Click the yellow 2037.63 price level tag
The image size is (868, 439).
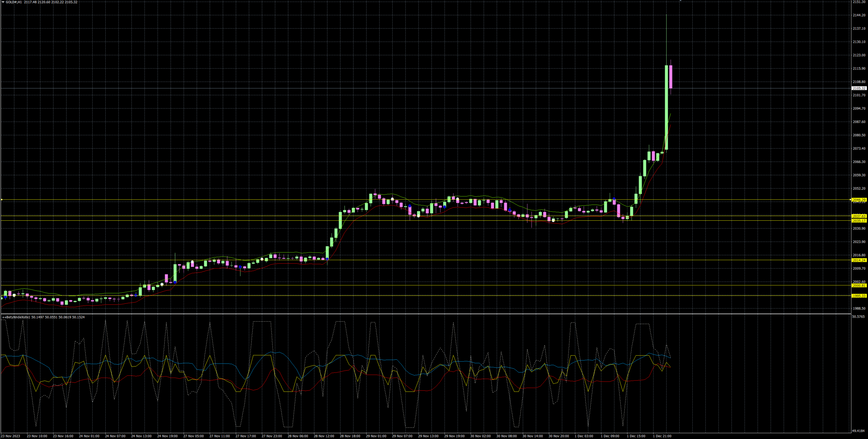click(x=859, y=216)
